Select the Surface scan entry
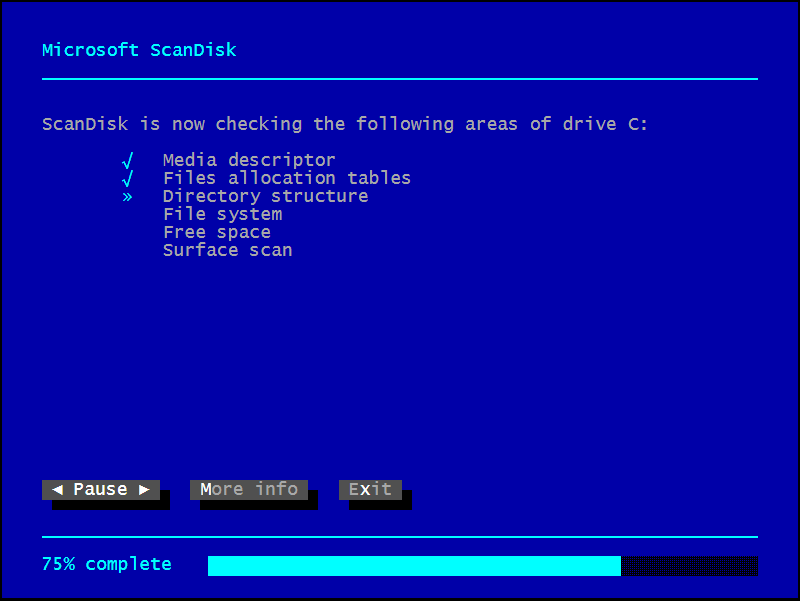Viewport: 800px width, 601px height. pyautogui.click(x=228, y=250)
